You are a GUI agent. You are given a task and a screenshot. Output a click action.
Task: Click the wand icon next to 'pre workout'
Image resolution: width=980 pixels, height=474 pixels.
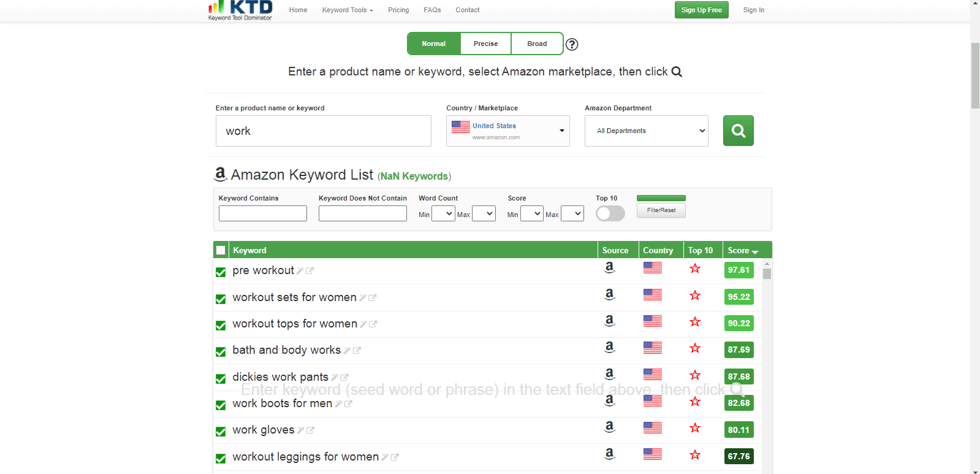(300, 270)
